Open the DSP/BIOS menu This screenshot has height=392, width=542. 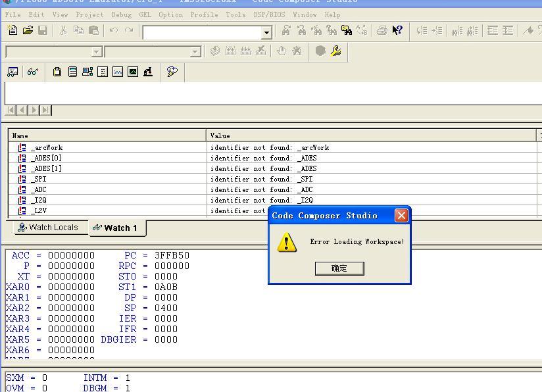pos(269,15)
